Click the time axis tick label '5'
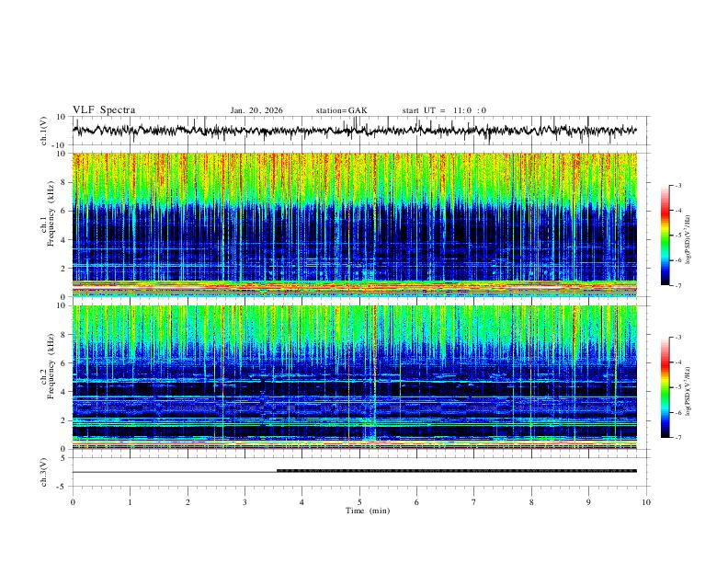This screenshot has width=728, height=563. tap(359, 502)
